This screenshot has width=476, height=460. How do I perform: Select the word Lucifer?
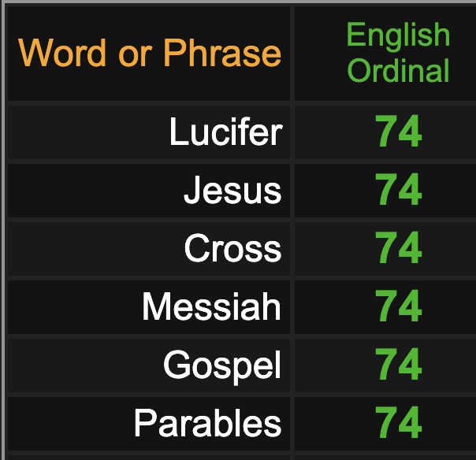click(226, 132)
